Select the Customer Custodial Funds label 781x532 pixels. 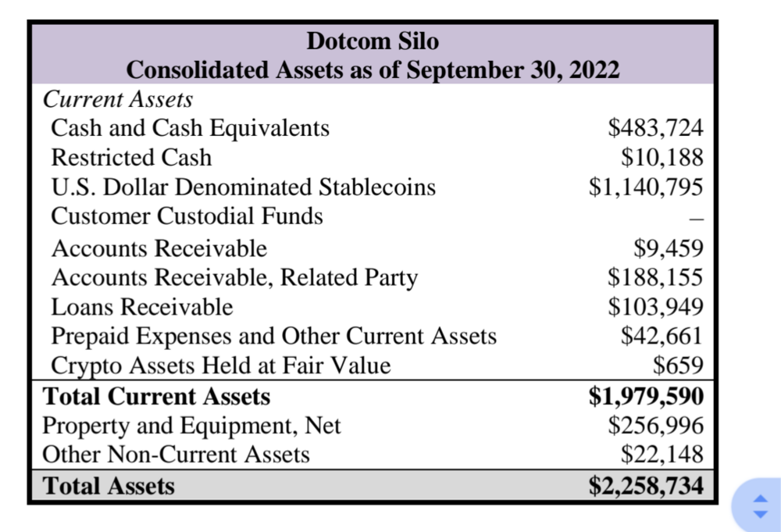point(187,216)
